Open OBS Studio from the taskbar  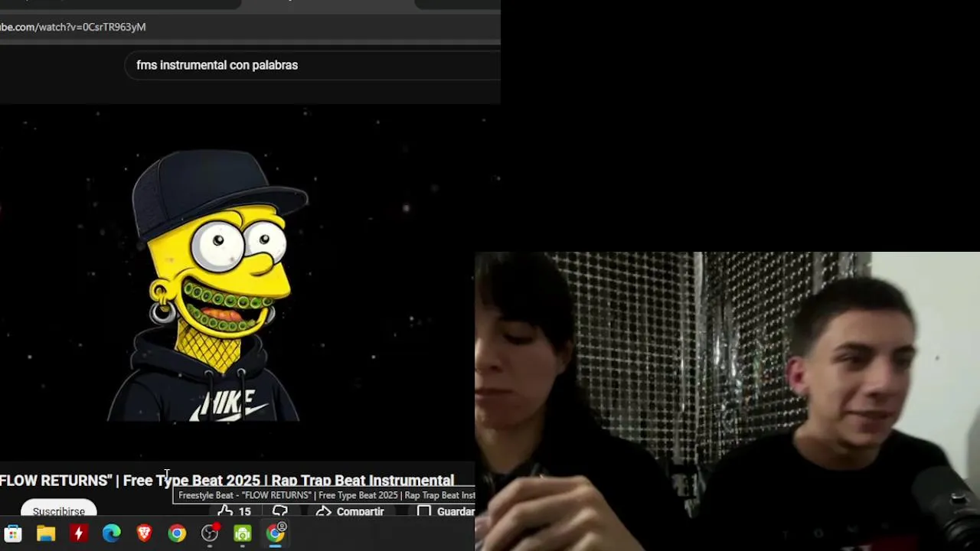(x=210, y=533)
